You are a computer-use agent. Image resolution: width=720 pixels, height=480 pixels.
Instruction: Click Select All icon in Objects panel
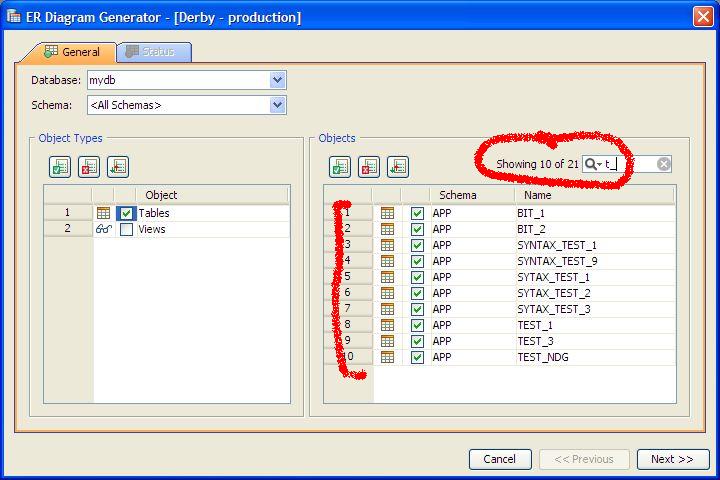340,167
